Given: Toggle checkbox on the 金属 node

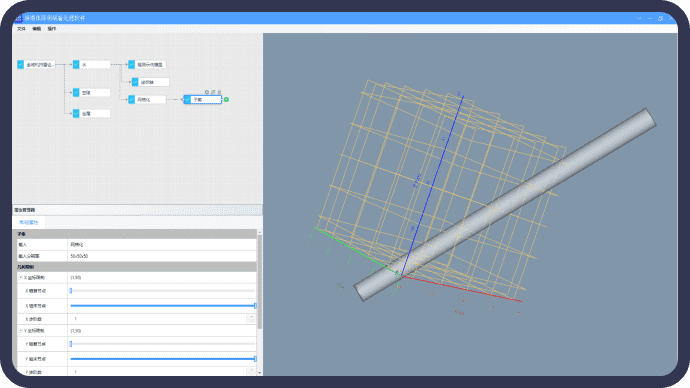Looking at the screenshot, I should pos(76,113).
